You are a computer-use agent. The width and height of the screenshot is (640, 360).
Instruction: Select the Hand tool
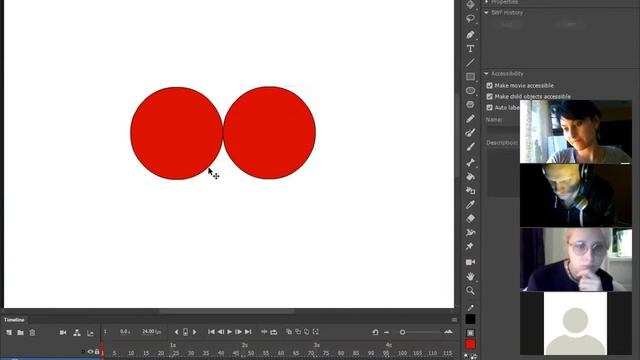470,276
